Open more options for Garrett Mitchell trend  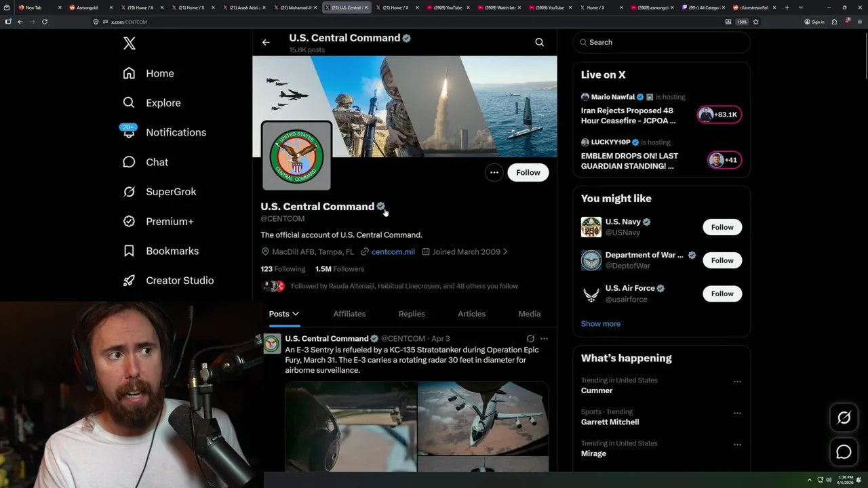tap(737, 413)
